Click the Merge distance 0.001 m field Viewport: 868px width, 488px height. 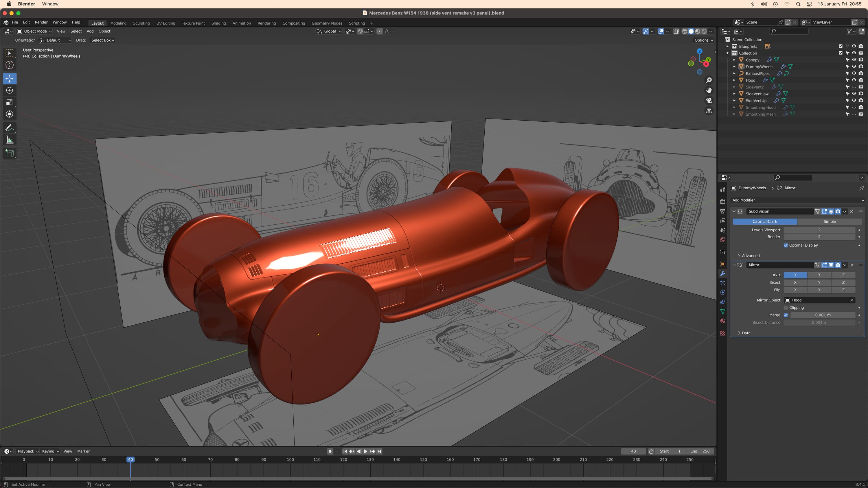pos(823,315)
